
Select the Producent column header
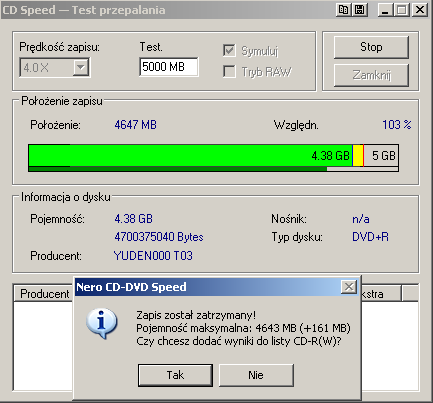[x=44, y=294]
